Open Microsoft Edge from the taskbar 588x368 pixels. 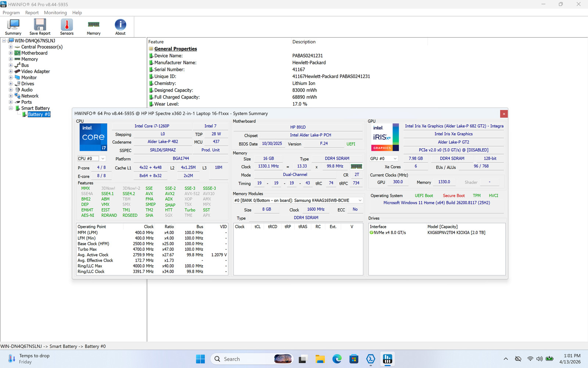[337, 359]
